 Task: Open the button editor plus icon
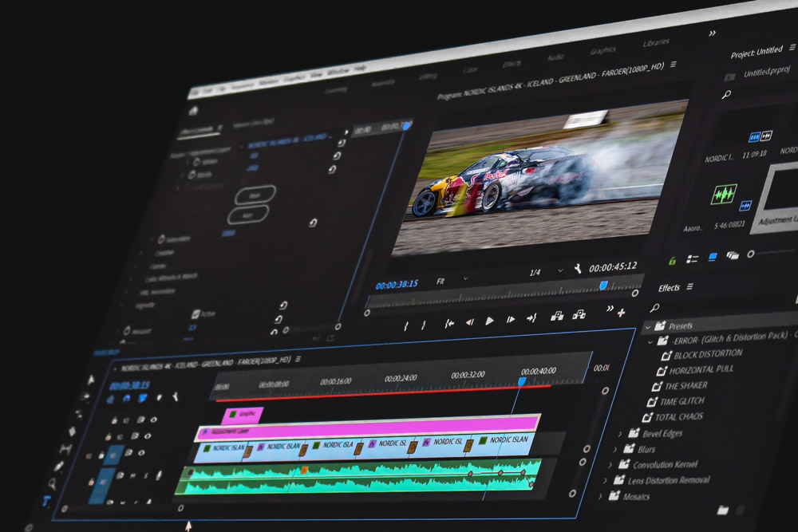pyautogui.click(x=622, y=312)
